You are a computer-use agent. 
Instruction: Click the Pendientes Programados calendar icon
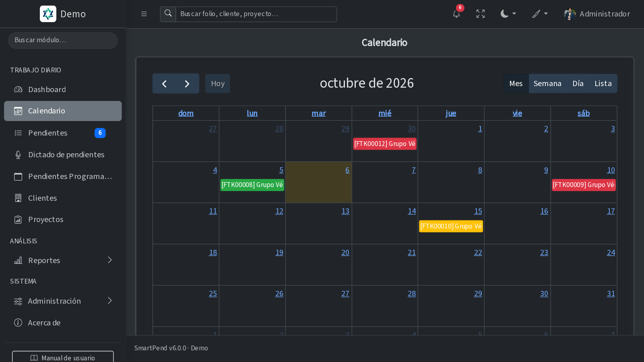(x=18, y=176)
